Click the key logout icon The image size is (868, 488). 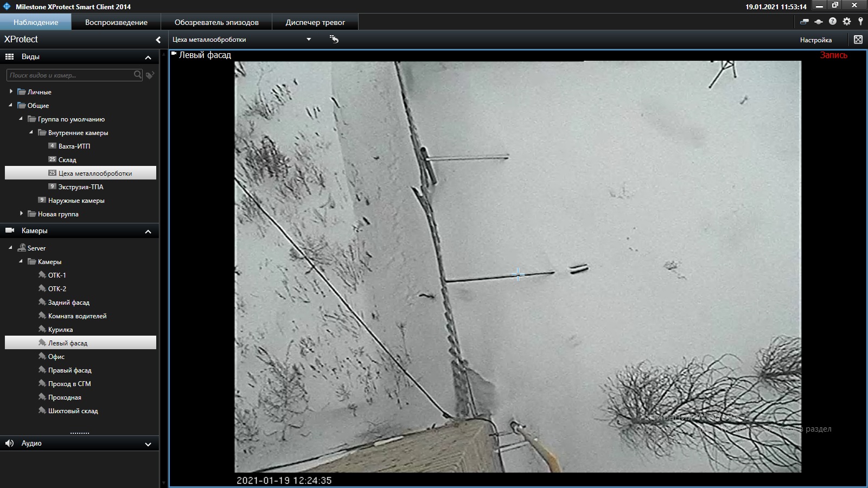(x=860, y=21)
